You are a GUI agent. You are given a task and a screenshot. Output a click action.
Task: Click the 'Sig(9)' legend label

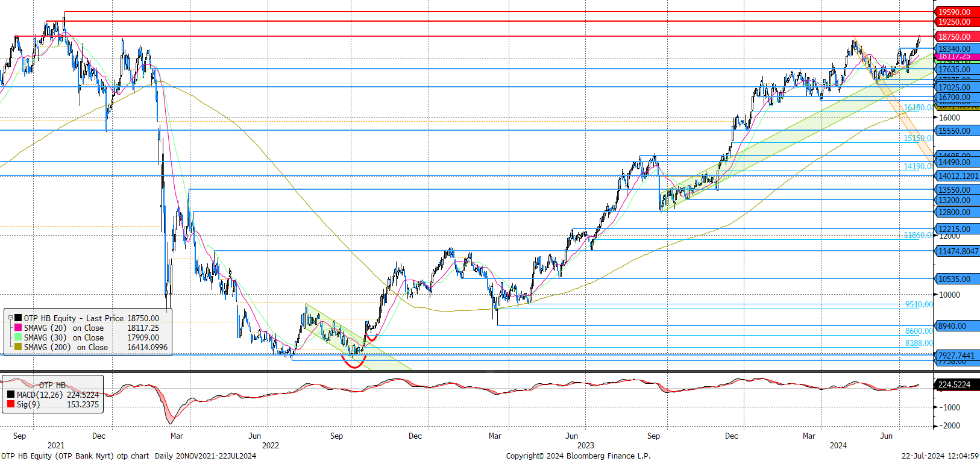click(x=28, y=404)
